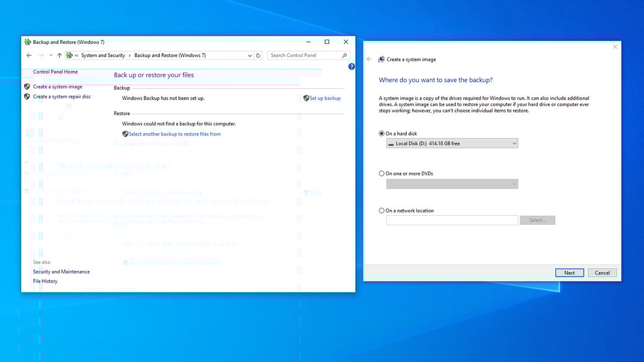Click the Create a system image wizard icon
644x362 pixels.
[382, 60]
